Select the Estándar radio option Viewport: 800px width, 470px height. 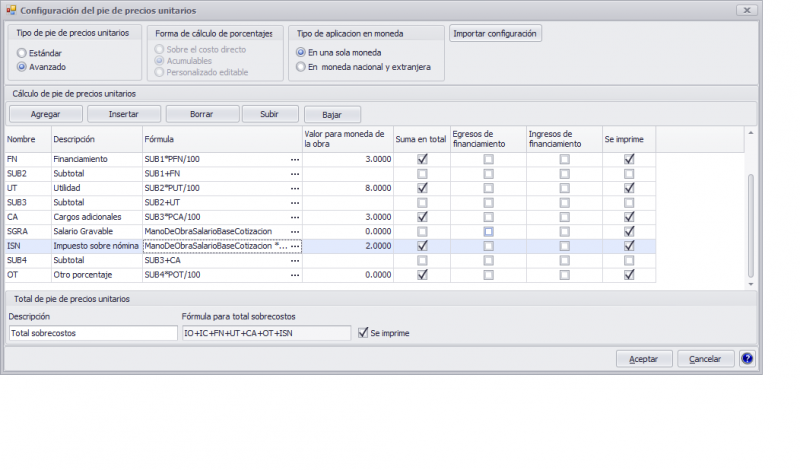22,52
